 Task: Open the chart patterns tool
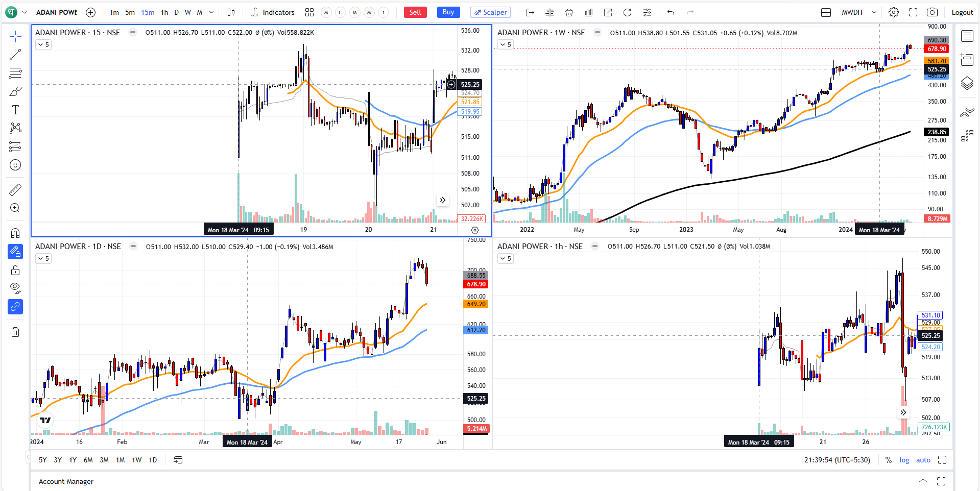(x=15, y=128)
